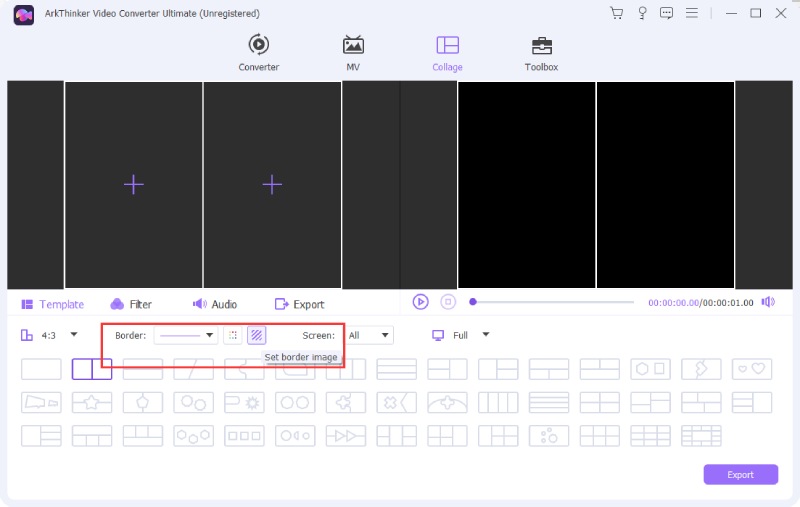Select the three left rows with right panel template
The width and height of the screenshot is (800, 507).
tap(752, 403)
